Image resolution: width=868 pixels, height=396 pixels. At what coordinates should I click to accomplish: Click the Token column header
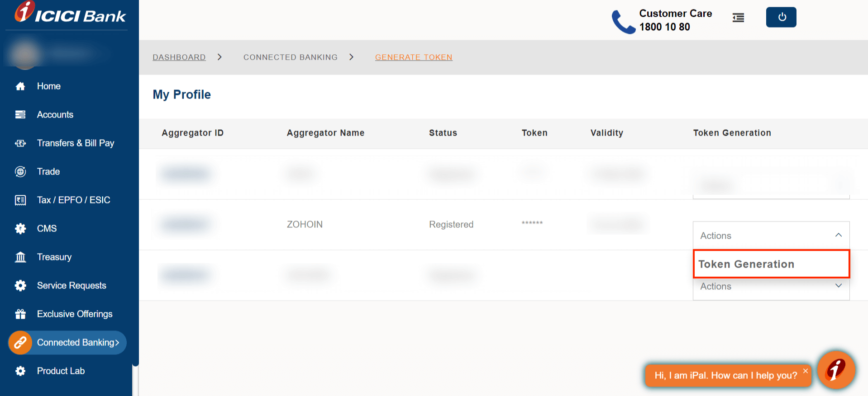point(534,133)
